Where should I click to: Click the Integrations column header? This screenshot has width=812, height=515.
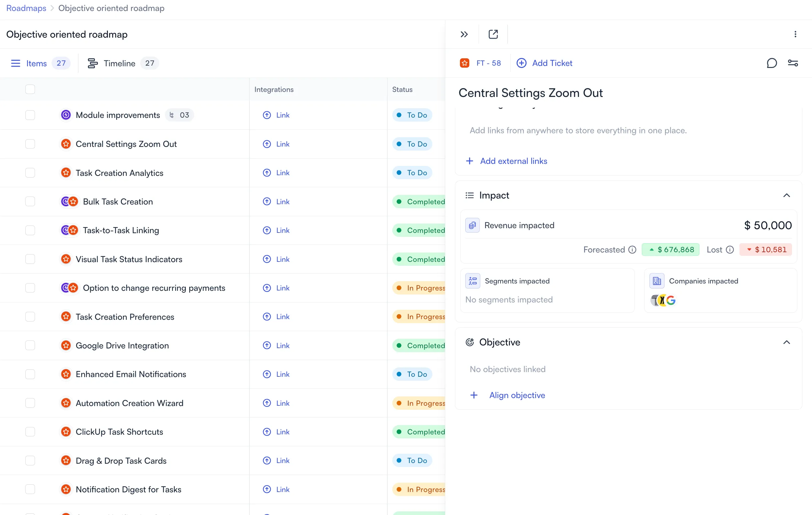[274, 89]
